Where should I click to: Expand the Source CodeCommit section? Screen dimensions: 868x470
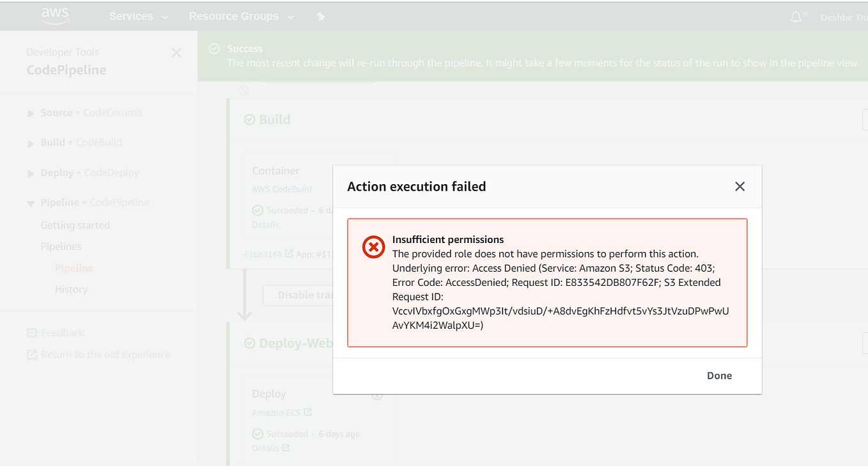click(x=31, y=114)
